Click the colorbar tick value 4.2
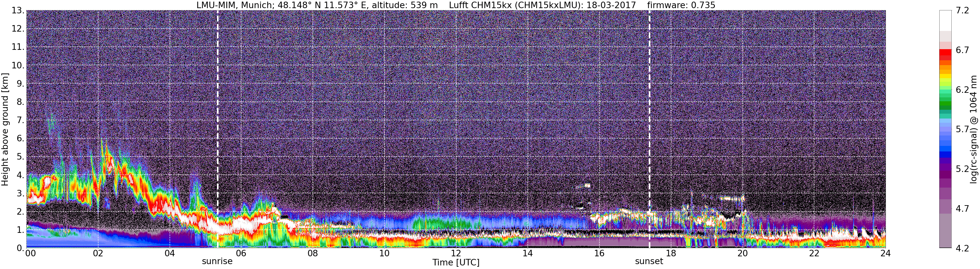980x269 pixels. (x=962, y=248)
